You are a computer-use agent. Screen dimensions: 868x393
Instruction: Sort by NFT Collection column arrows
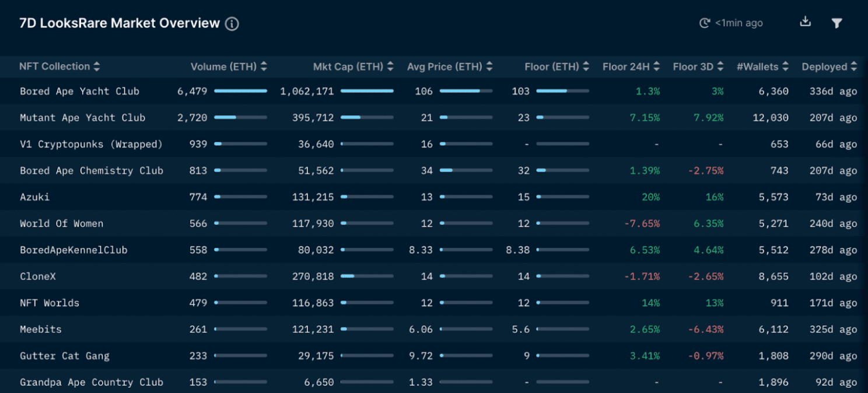97,66
